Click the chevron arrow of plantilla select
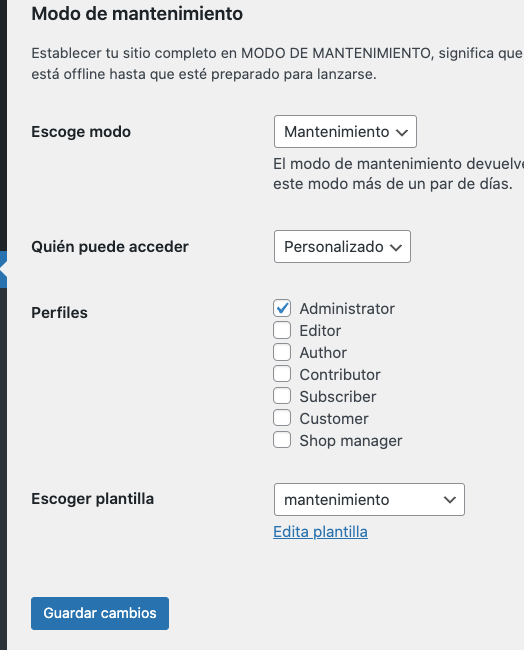The image size is (524, 650). pyautogui.click(x=450, y=500)
